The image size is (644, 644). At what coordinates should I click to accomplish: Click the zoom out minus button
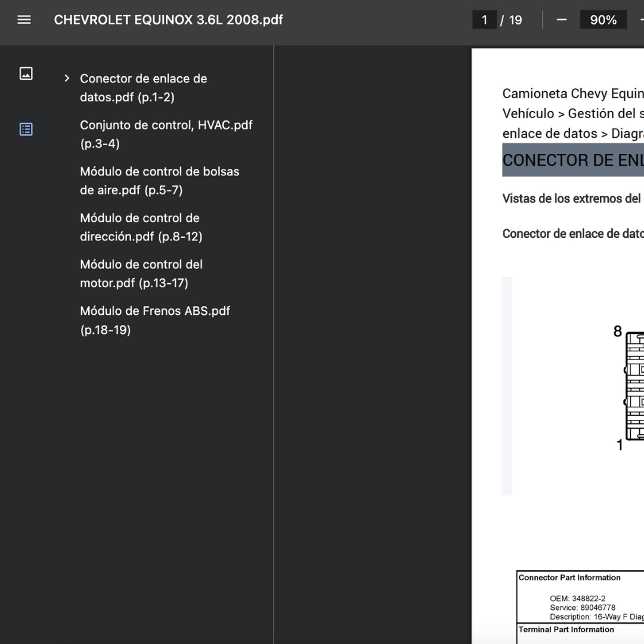point(562,20)
